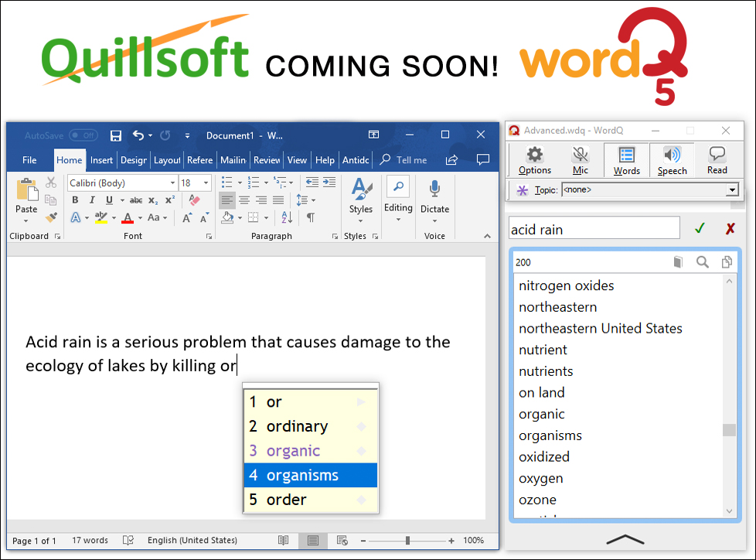
Task: Select prediction 2 ordinary
Action: (311, 426)
